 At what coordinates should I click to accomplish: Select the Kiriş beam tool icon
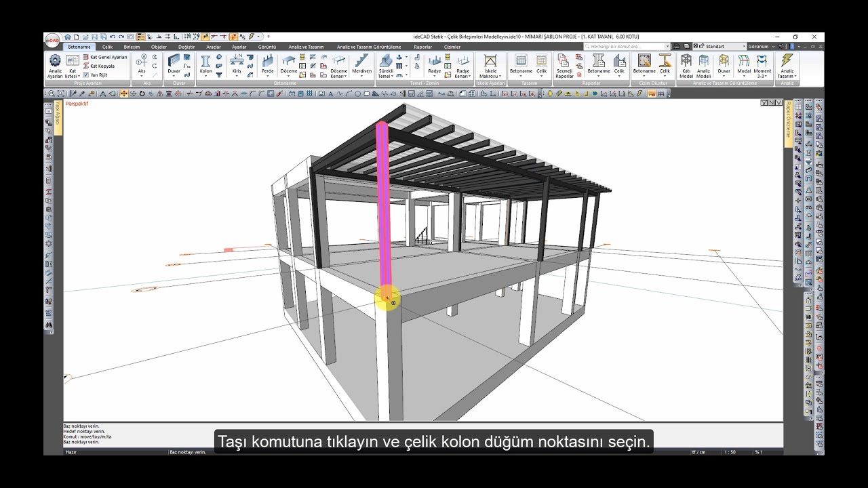tap(237, 61)
